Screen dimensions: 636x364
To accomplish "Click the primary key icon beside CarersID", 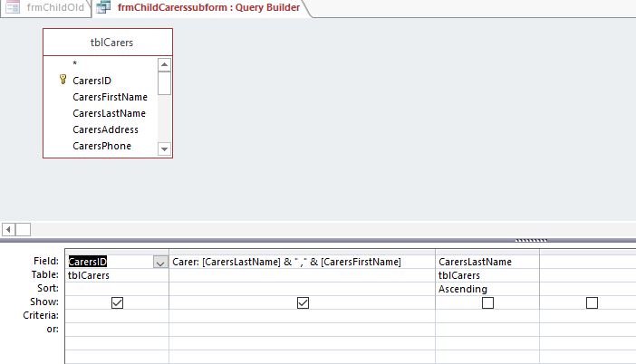I will click(63, 80).
